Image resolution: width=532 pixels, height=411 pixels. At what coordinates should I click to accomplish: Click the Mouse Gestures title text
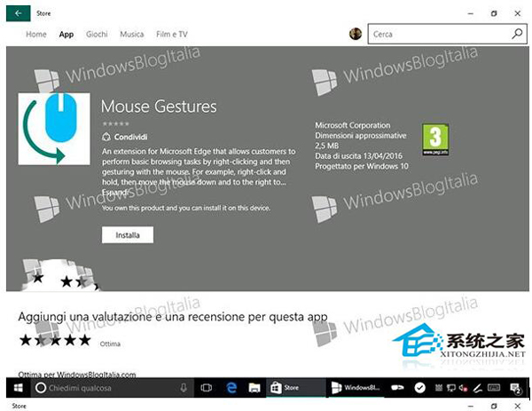click(x=159, y=107)
